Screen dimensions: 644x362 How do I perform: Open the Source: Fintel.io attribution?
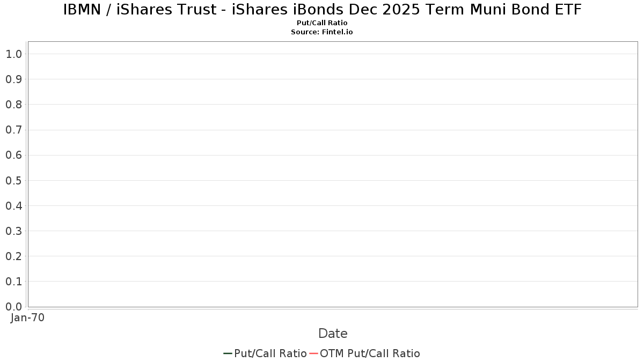click(x=322, y=32)
